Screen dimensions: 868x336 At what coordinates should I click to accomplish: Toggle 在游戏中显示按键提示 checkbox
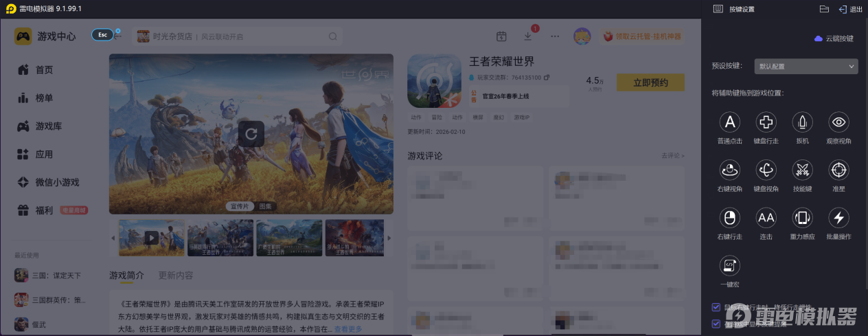[716, 324]
